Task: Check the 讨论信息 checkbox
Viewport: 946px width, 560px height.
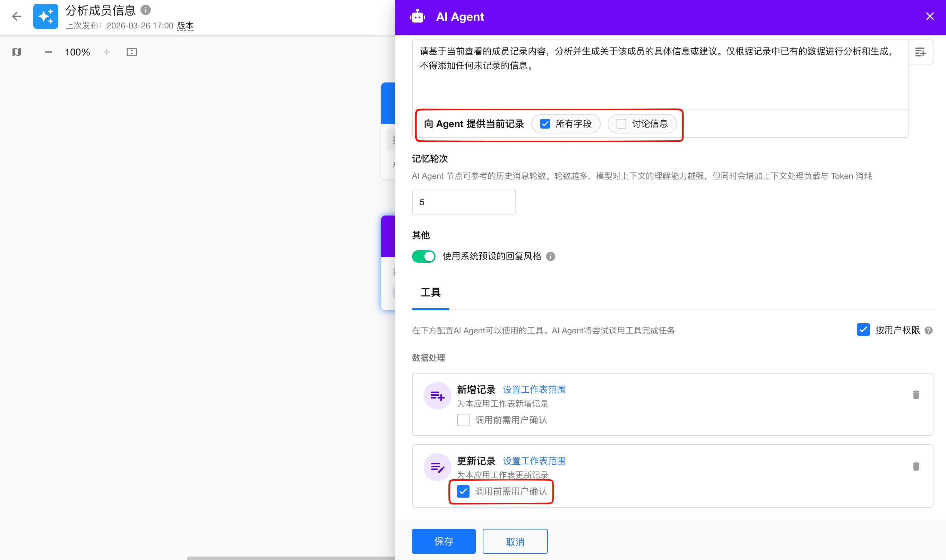Action: point(621,124)
